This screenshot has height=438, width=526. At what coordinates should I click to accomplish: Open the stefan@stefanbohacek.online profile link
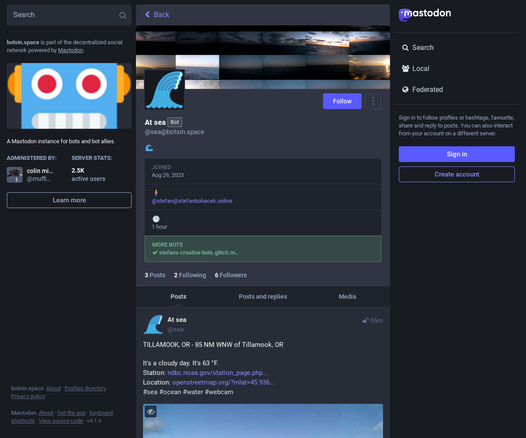tap(192, 201)
